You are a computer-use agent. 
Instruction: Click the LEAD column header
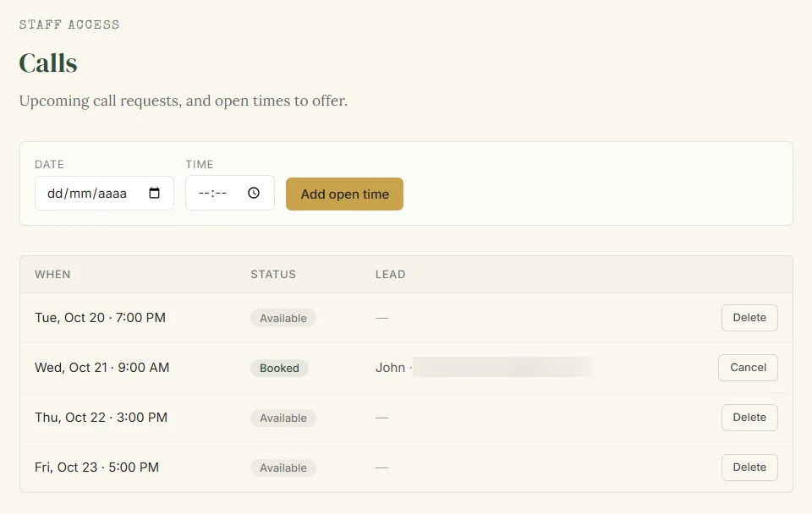click(391, 275)
